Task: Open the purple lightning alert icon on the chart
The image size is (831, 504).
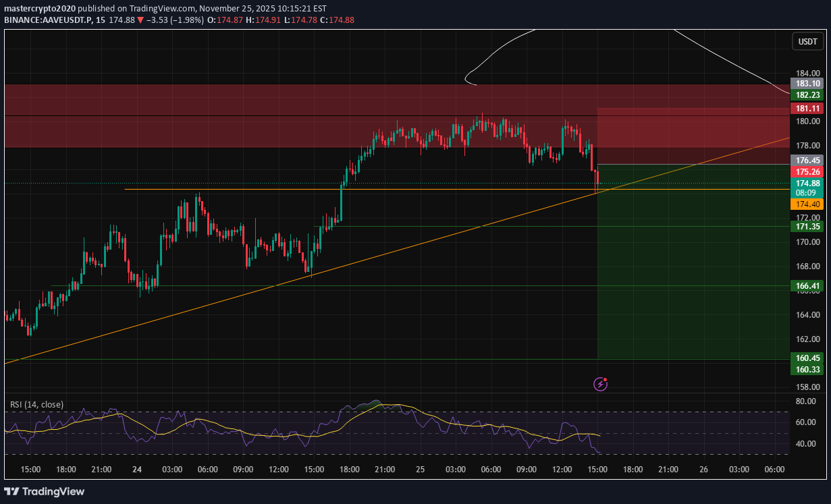Action: pyautogui.click(x=599, y=383)
